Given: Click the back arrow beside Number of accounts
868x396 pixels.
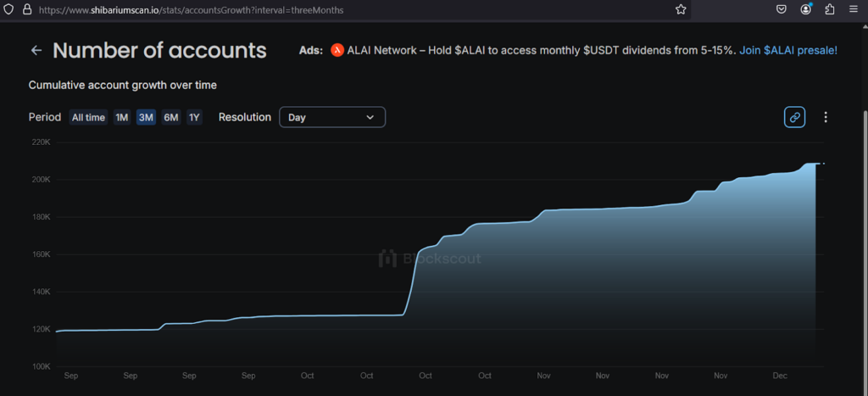Looking at the screenshot, I should pyautogui.click(x=36, y=50).
